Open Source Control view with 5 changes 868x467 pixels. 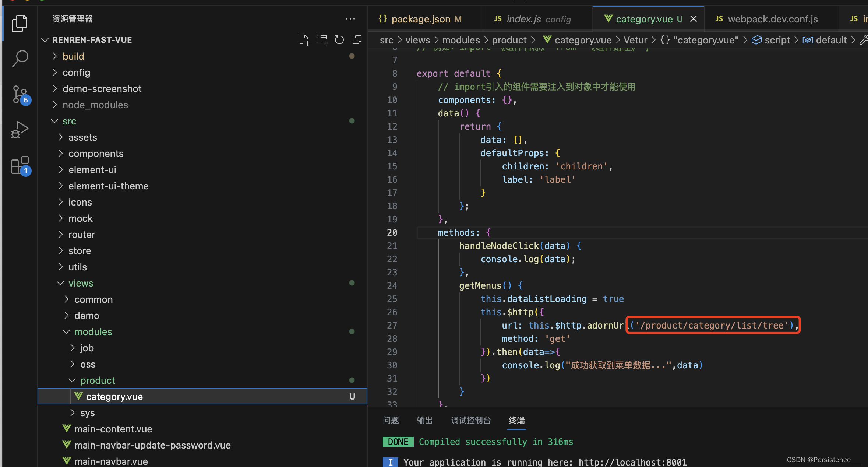point(20,95)
